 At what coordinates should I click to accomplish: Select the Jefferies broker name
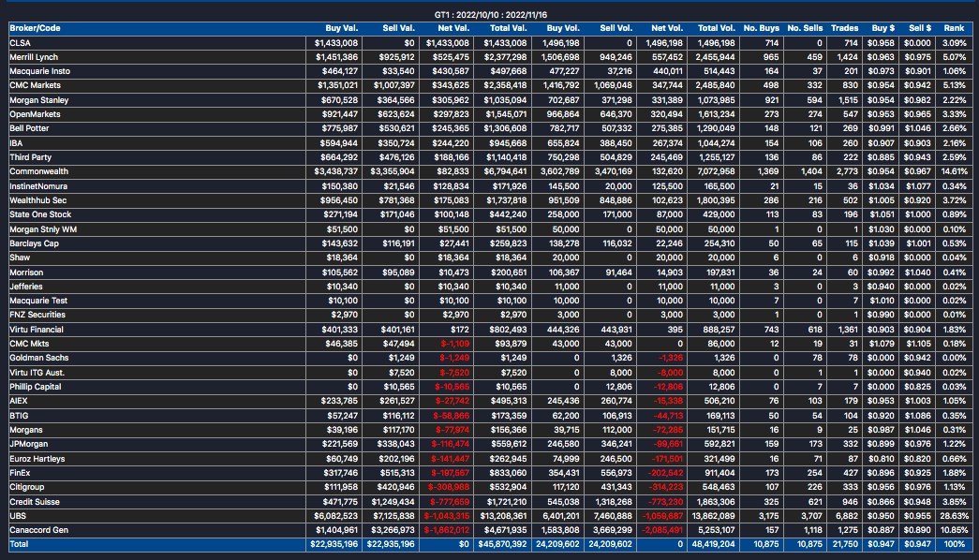coord(26,287)
